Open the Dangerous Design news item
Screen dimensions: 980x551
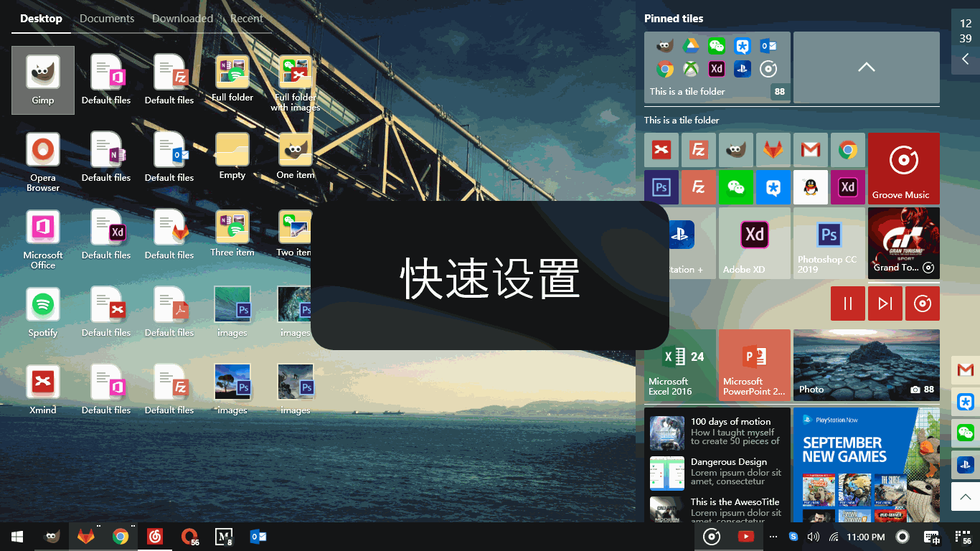(717, 472)
